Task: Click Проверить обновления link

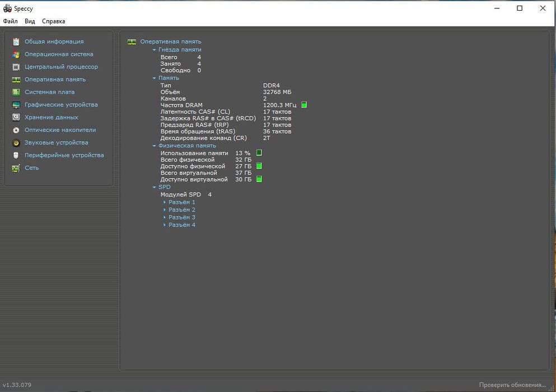Action: coord(512,385)
